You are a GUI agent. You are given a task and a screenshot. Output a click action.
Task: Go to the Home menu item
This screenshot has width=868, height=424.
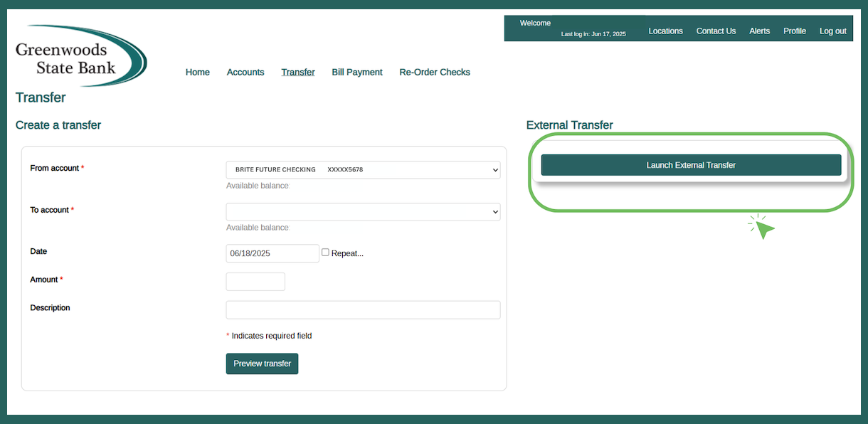[197, 72]
